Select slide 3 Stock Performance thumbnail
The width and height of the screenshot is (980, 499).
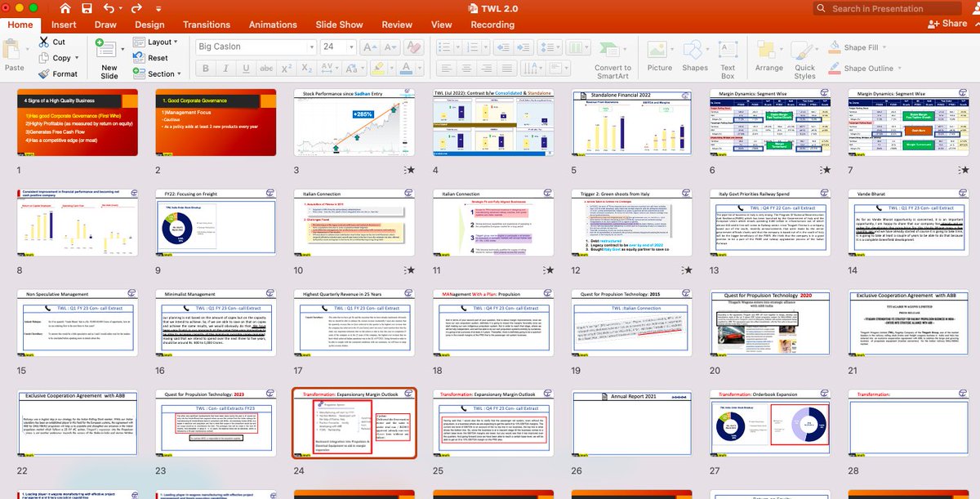[354, 123]
